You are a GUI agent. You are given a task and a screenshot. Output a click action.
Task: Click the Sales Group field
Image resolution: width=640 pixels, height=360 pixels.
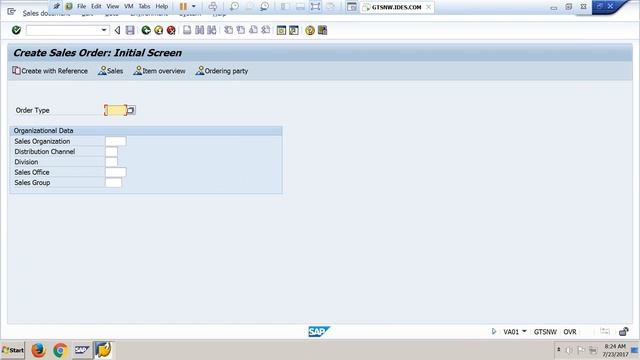click(113, 182)
